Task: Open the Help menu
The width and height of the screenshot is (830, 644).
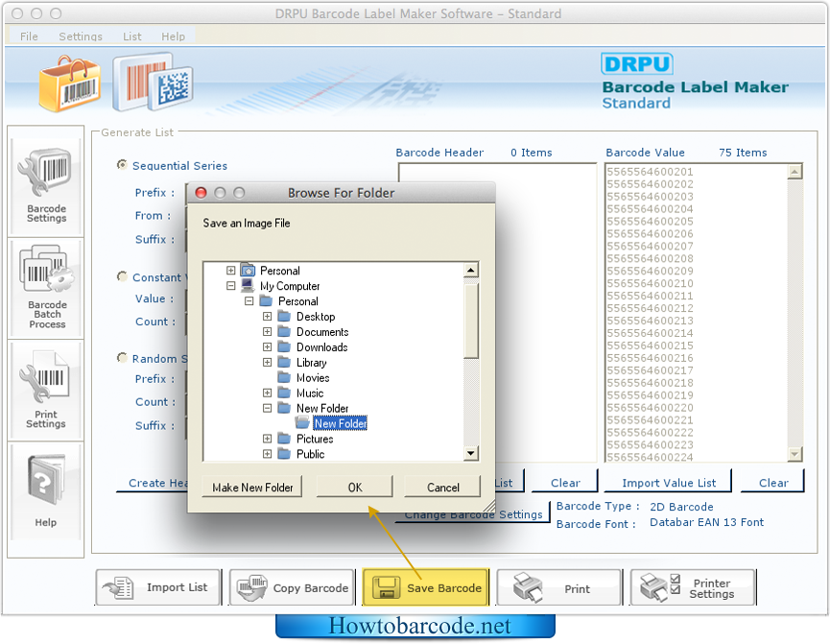Action: coord(173,36)
